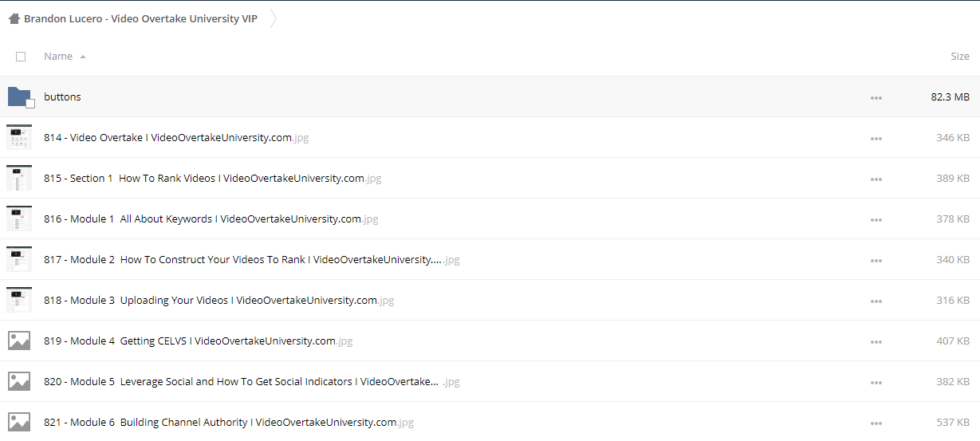This screenshot has height=441, width=980.
Task: Select file 817 - Module 2 How To Construct Your Videos
Action: tap(252, 259)
